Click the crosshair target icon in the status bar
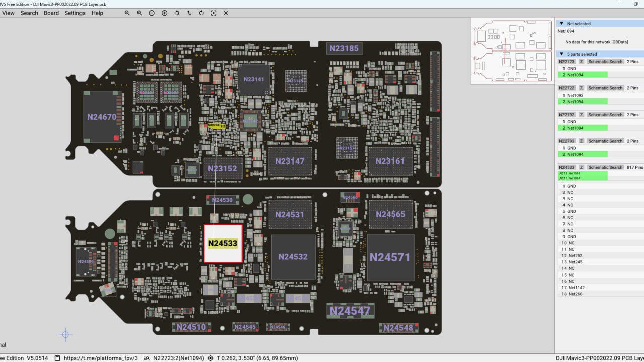Viewport: 644px width, 362px height. pos(210,358)
